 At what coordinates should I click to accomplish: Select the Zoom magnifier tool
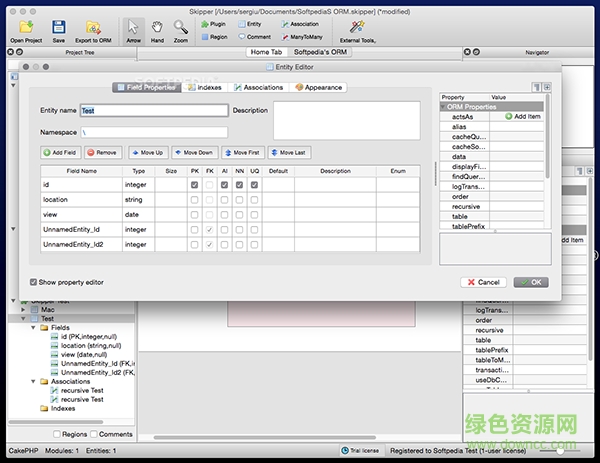180,28
